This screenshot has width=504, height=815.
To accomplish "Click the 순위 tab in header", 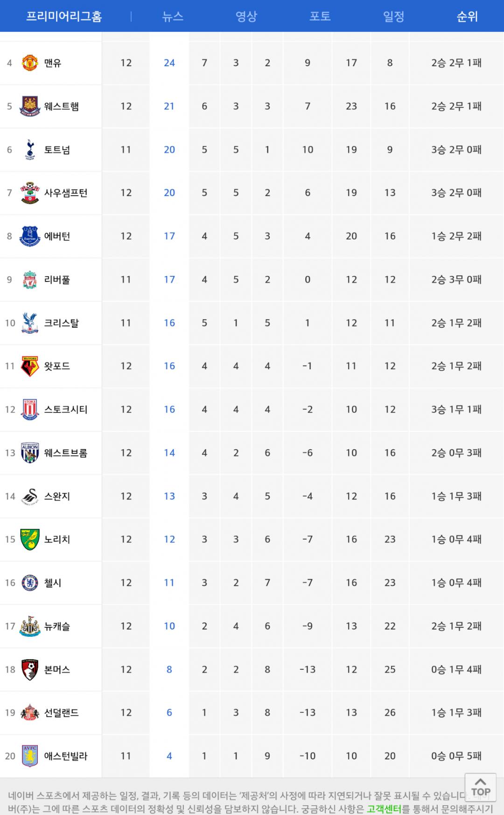I will 467,16.
